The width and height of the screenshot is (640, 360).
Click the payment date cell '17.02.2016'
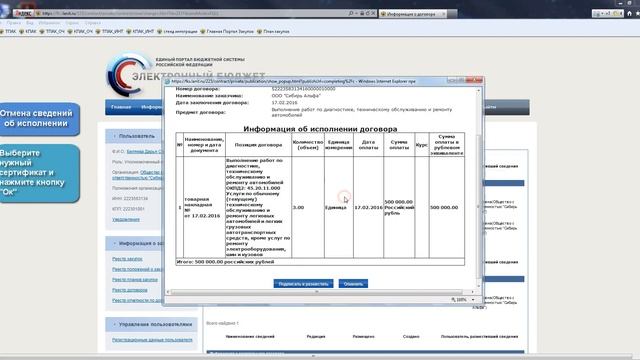(x=368, y=207)
